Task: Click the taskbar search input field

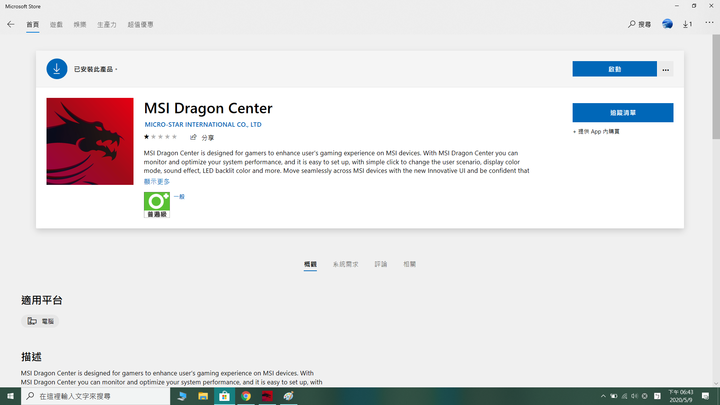Action: pyautogui.click(x=96, y=396)
